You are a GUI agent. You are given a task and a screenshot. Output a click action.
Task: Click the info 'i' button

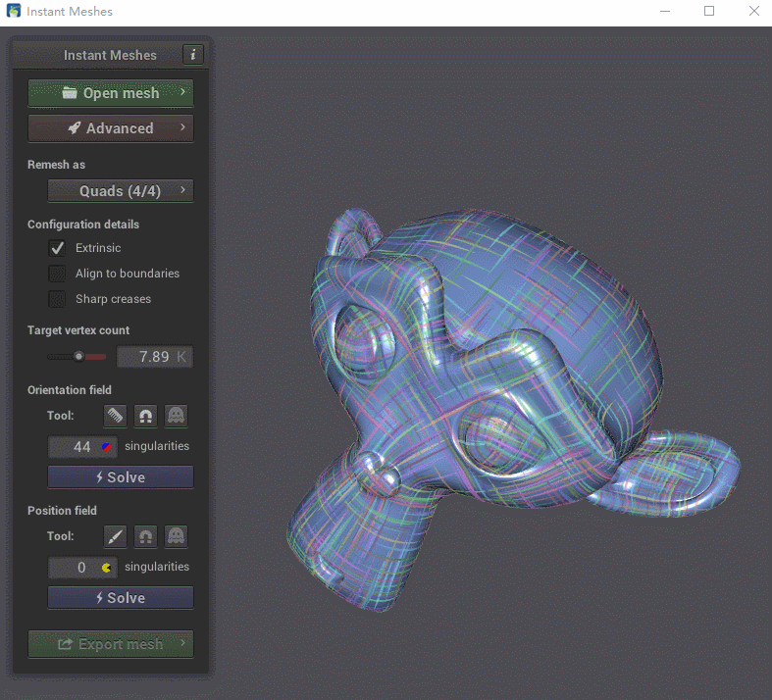click(193, 55)
